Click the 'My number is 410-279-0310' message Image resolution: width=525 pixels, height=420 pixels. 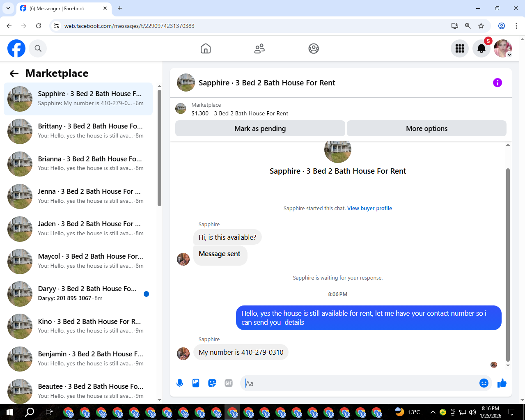(x=241, y=352)
